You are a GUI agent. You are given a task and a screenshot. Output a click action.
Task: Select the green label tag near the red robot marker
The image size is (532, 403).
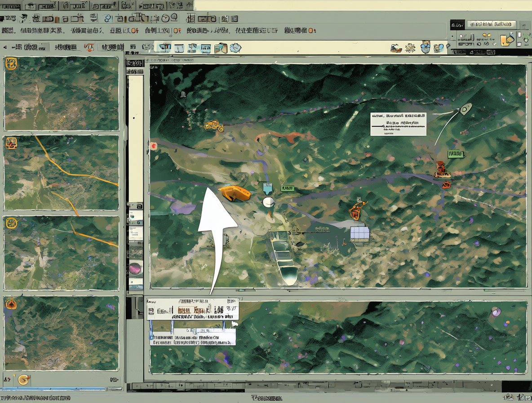pos(455,154)
